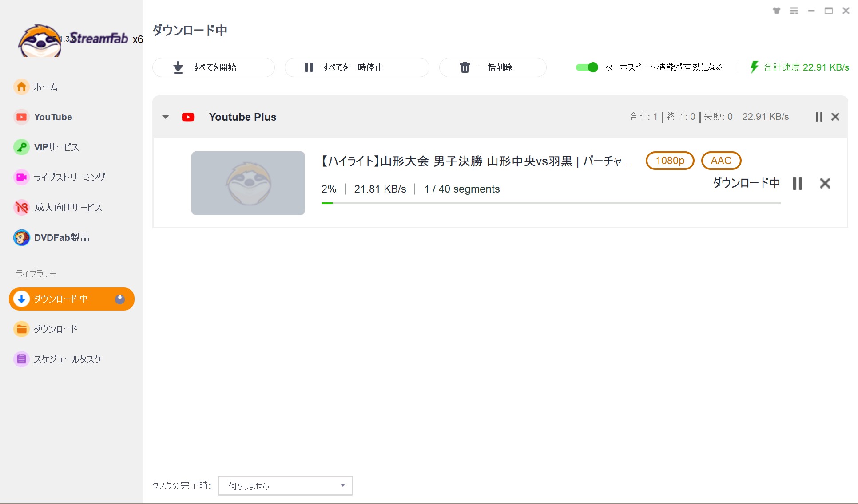
Task: Cancel the 山形大会 video download
Action: coord(825,183)
